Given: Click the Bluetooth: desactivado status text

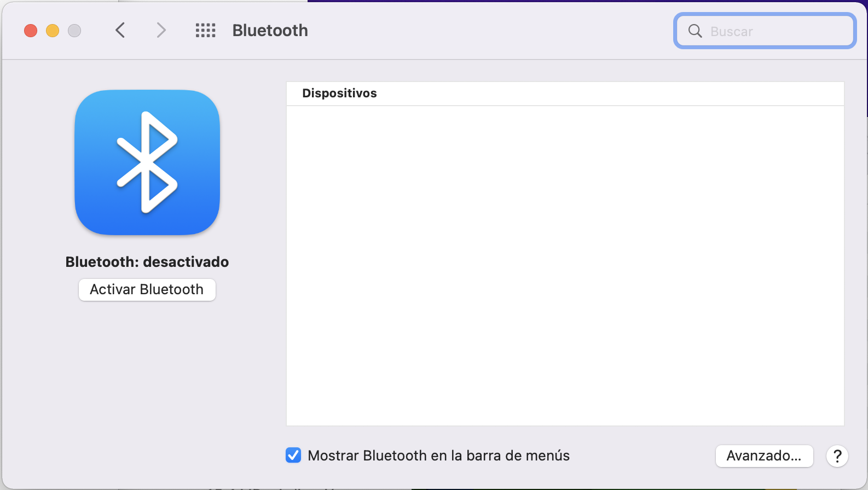Looking at the screenshot, I should pos(147,262).
